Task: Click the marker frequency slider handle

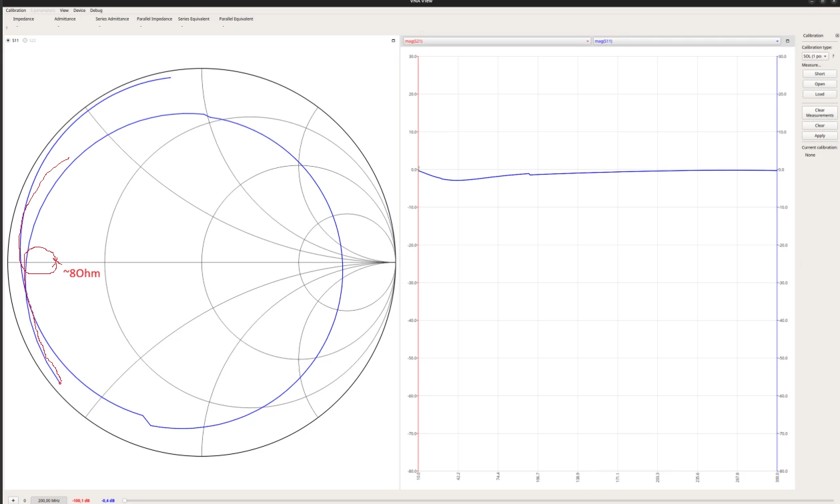Action: click(125, 500)
